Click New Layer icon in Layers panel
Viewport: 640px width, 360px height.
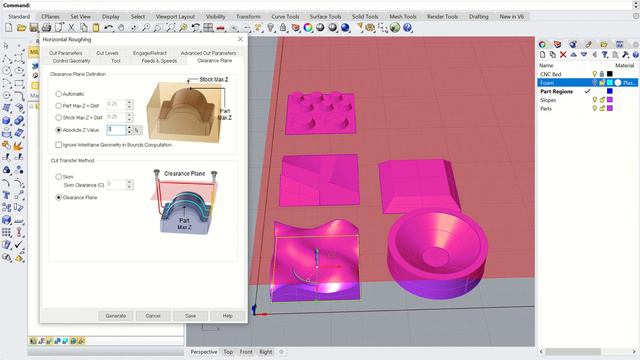click(542, 55)
